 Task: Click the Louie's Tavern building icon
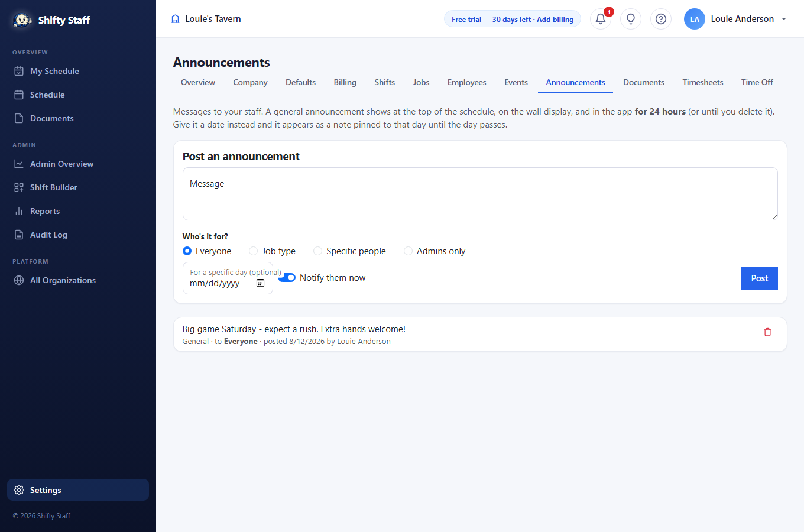click(x=175, y=19)
